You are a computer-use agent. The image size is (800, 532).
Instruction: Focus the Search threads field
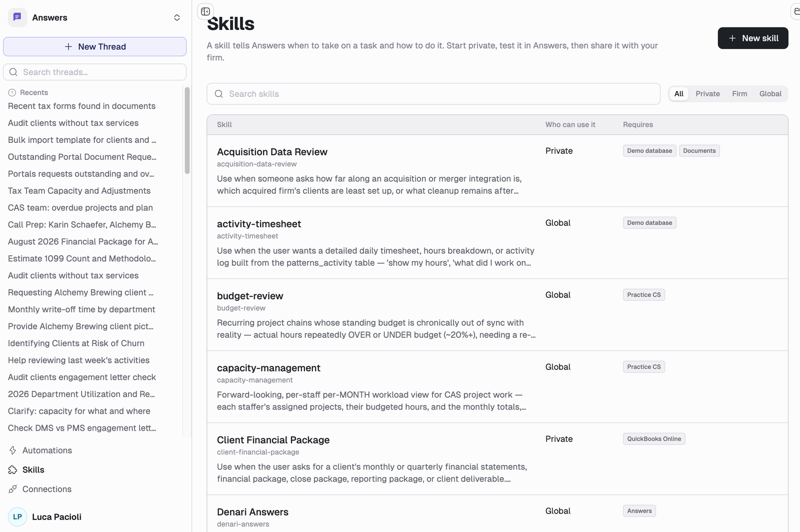click(x=95, y=72)
